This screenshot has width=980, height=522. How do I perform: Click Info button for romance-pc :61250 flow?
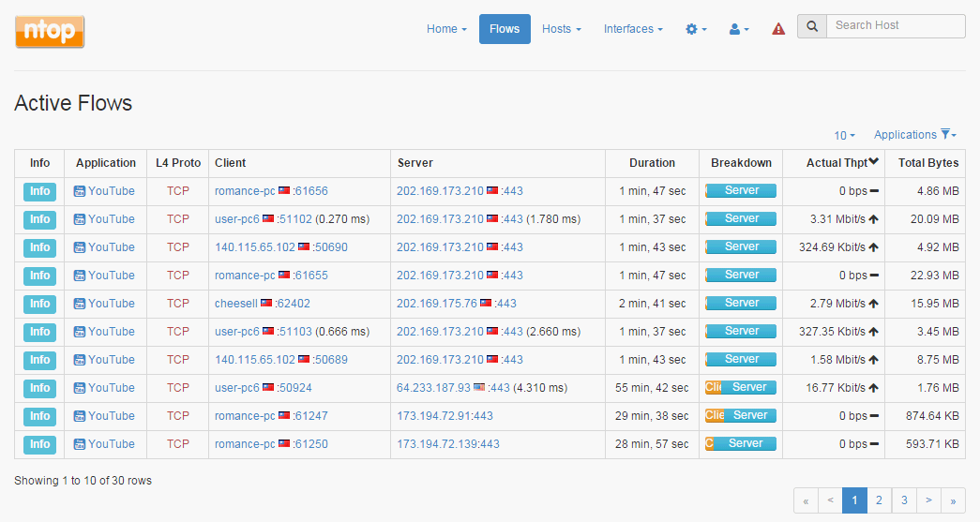tap(39, 444)
